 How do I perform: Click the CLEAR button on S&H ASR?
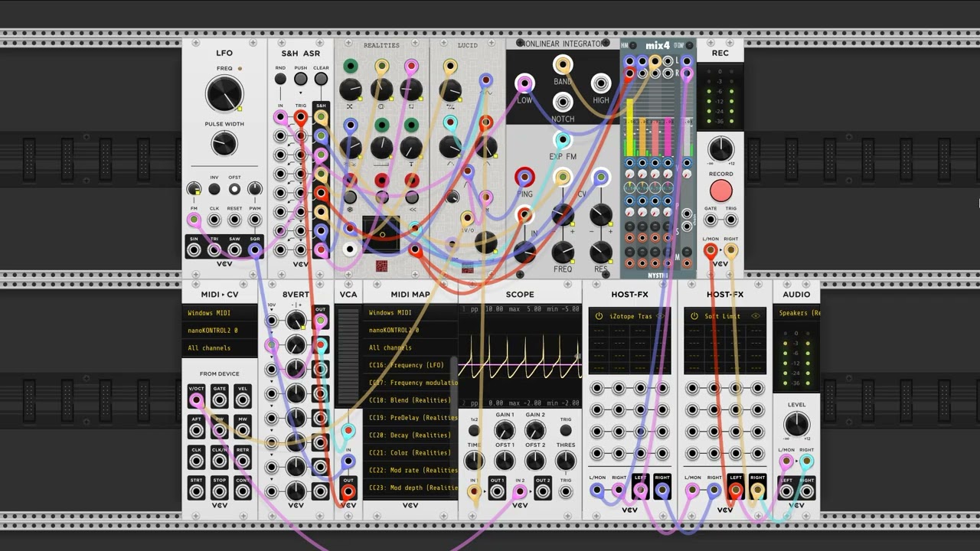[321, 79]
